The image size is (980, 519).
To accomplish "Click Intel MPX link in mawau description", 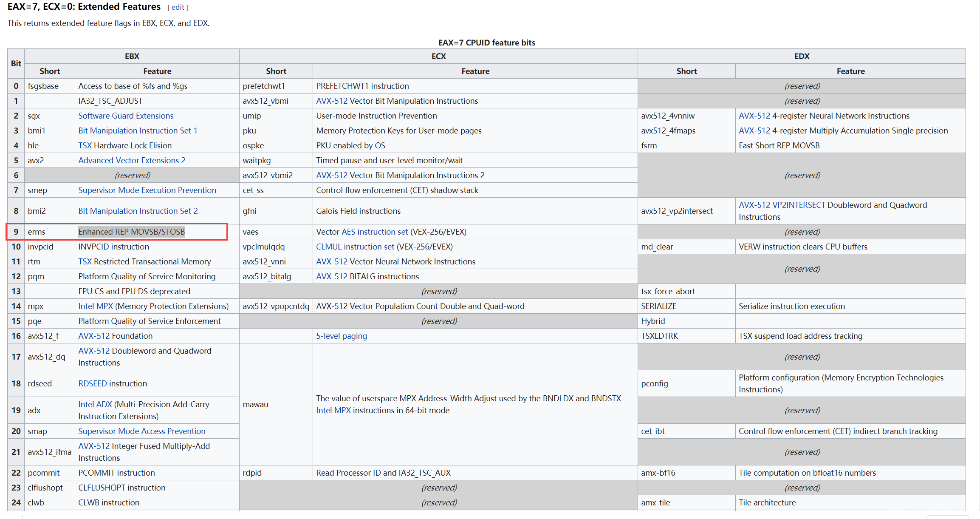I will 333,410.
